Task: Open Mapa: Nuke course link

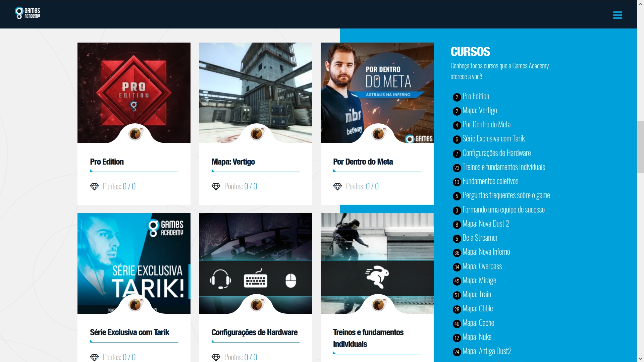Action: tap(477, 337)
